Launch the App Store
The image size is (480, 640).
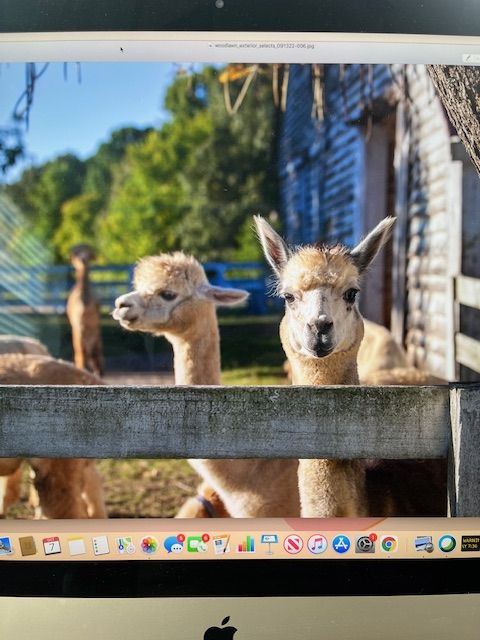click(x=341, y=544)
